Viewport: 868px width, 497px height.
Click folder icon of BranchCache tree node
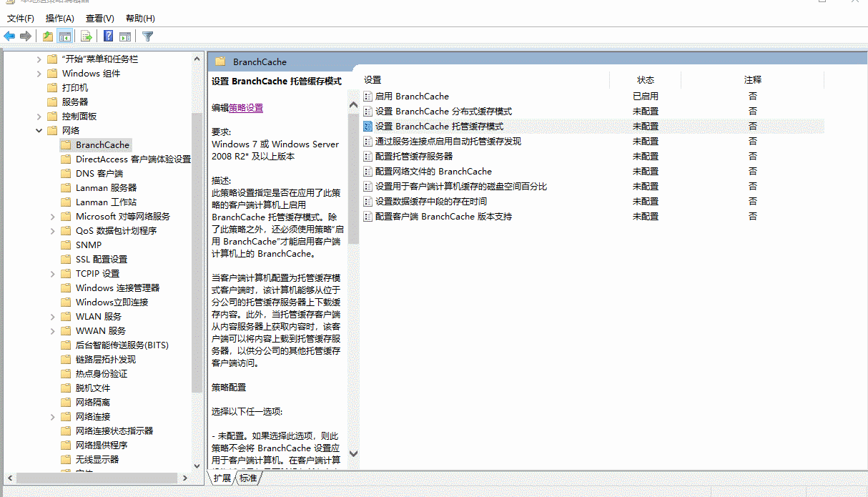coord(66,144)
